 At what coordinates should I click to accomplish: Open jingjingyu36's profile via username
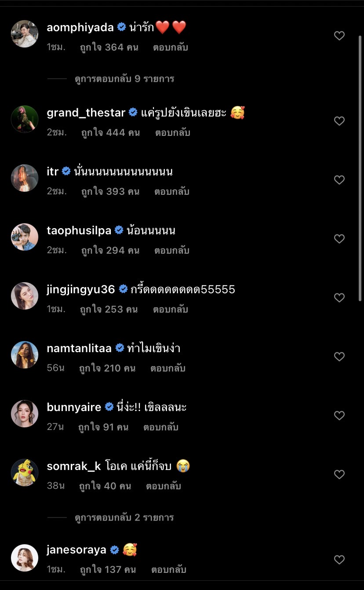coord(81,289)
